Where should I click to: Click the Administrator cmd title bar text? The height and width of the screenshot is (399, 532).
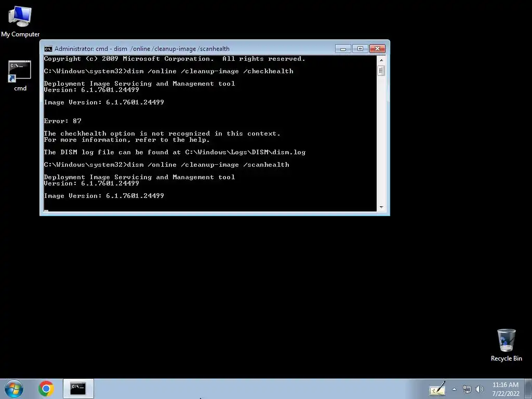(142, 49)
